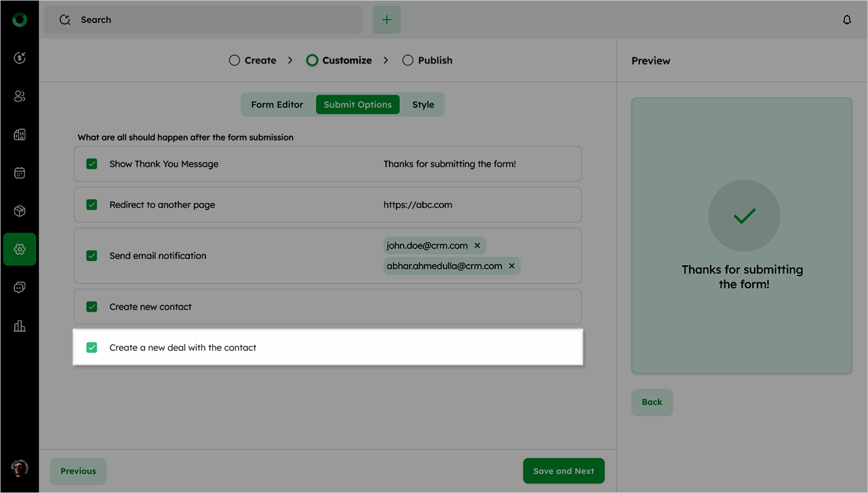868x493 pixels.
Task: Open the contacts icon in sidebar
Action: [20, 97]
